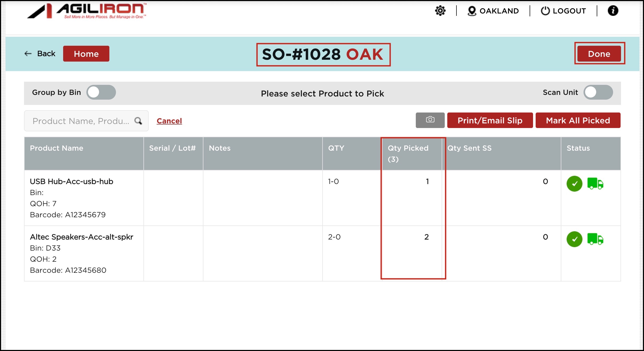
Task: Focus the product name search field
Action: pyautogui.click(x=81, y=121)
